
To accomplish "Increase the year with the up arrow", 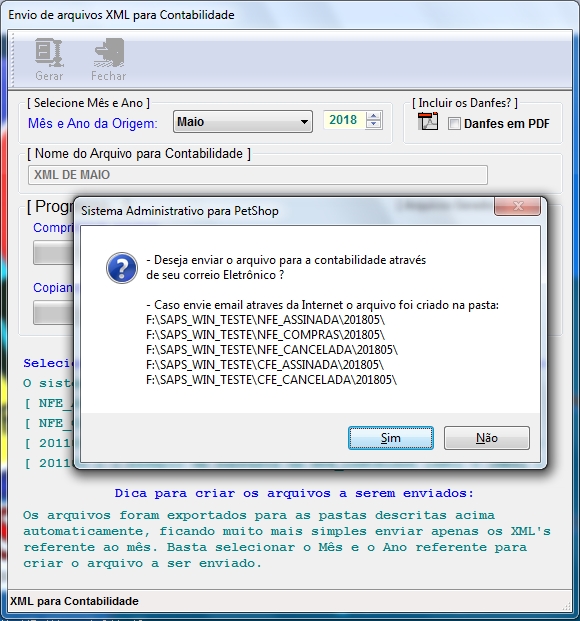I will pyautogui.click(x=373, y=116).
